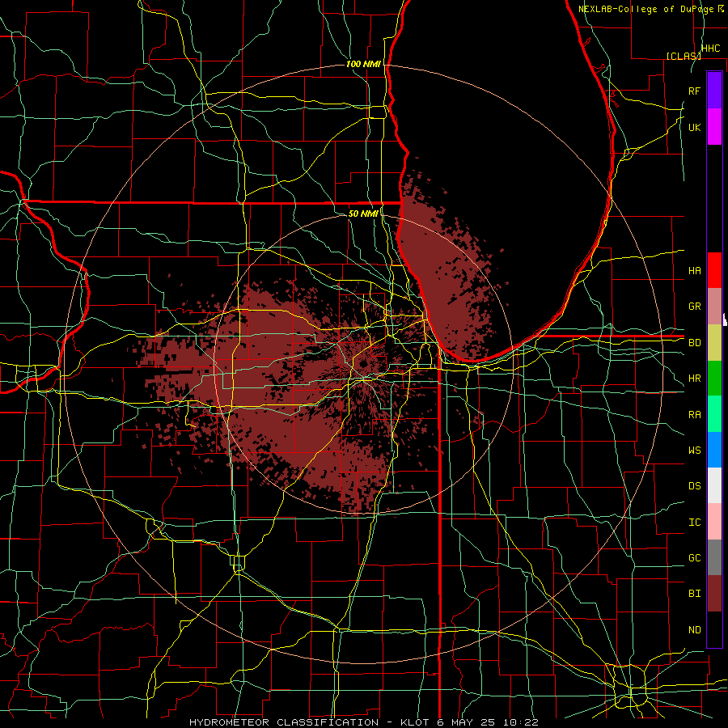Click the RF purple legend swatch
Image resolution: width=728 pixels, height=728 pixels.
click(x=714, y=91)
